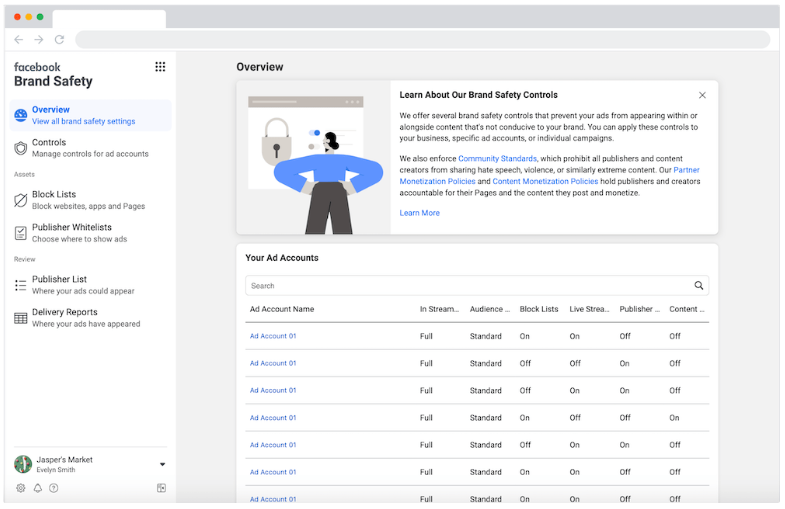Open notifications bell icon
The image size is (785, 509).
[x=37, y=488]
